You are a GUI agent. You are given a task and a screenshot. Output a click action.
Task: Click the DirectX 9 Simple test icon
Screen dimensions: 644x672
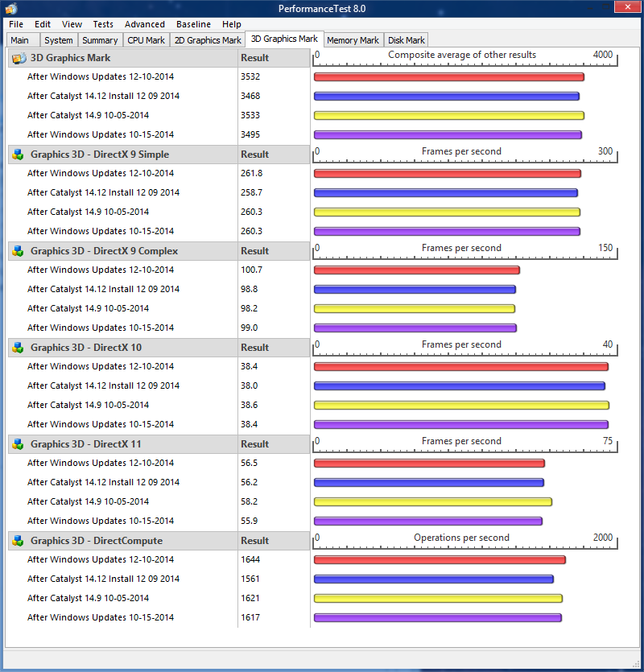pos(18,155)
